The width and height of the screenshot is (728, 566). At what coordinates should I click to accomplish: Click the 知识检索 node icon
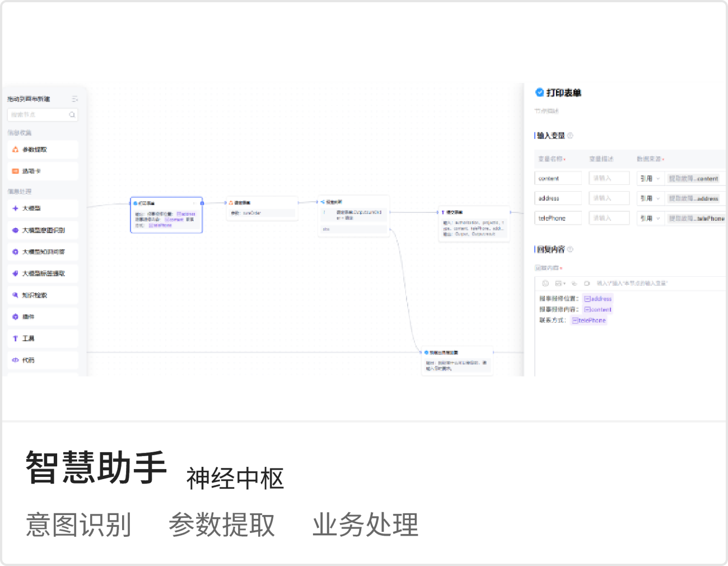[x=15, y=295]
